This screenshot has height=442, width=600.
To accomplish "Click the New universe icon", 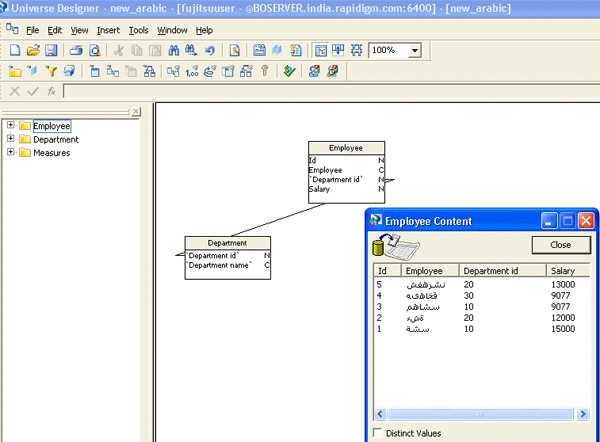I will tap(14, 50).
